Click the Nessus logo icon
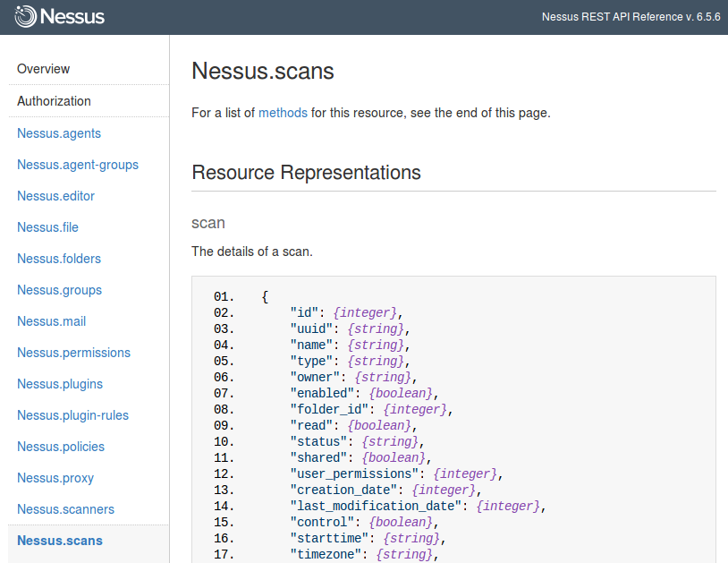This screenshot has width=728, height=563. (x=25, y=16)
